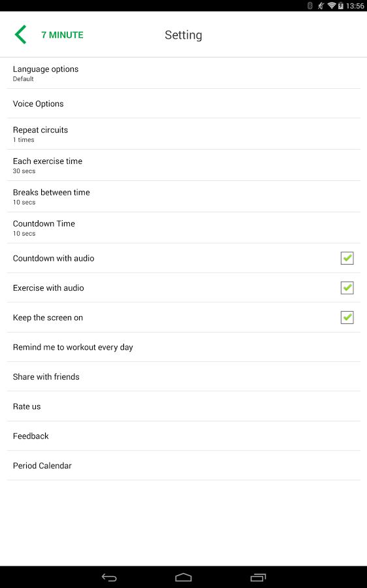Change Repeat circuits times setting
The image size is (367, 588).
pos(183,134)
